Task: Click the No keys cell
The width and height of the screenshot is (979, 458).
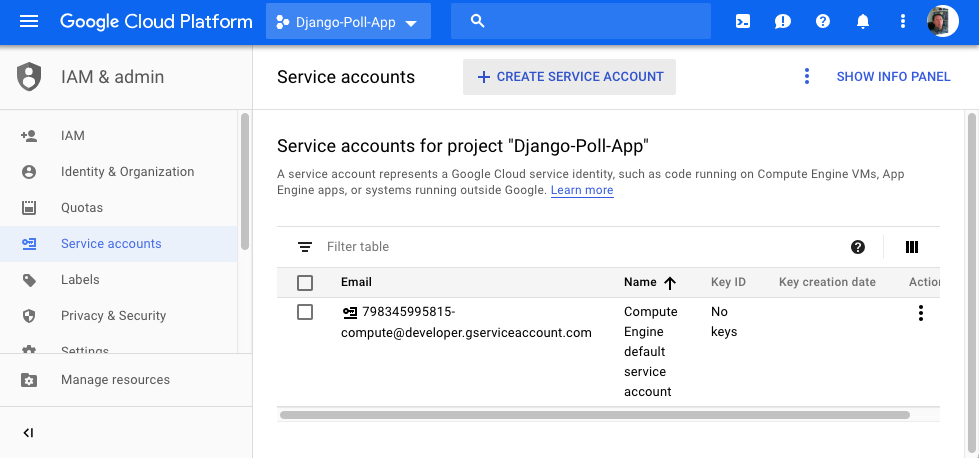Action: pos(724,322)
